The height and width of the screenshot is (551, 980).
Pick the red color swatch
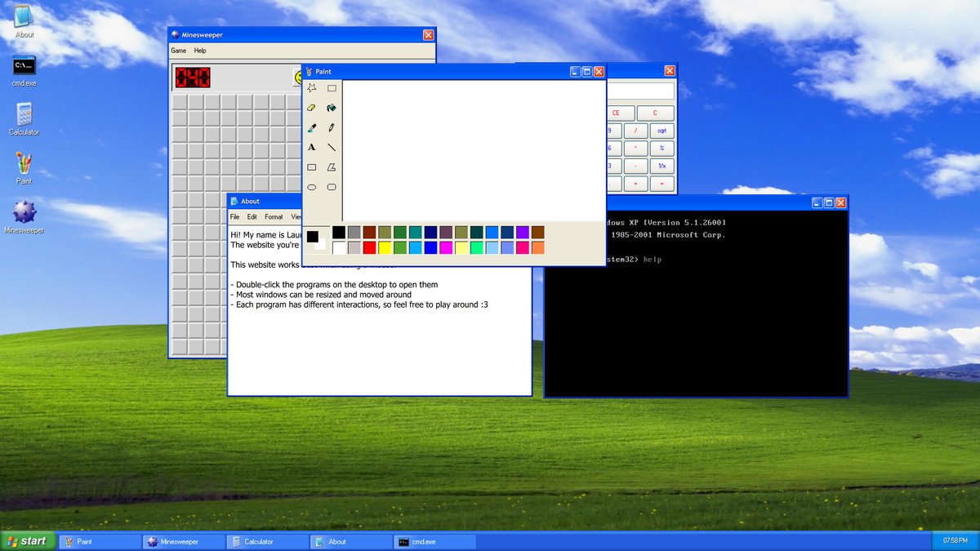[x=369, y=247]
